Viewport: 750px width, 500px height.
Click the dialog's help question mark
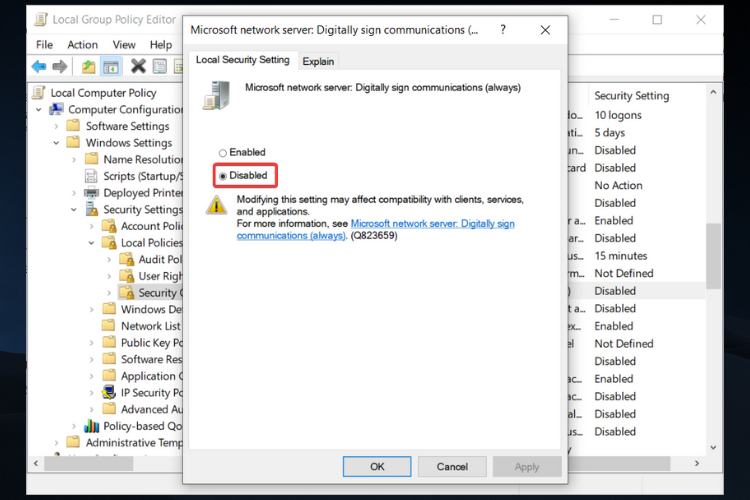pyautogui.click(x=503, y=30)
